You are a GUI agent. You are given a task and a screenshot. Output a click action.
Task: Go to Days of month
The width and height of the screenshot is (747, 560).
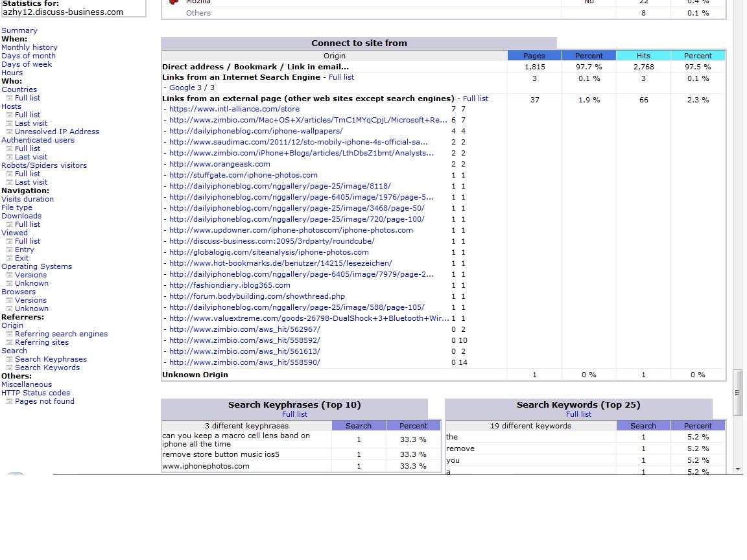(x=28, y=56)
